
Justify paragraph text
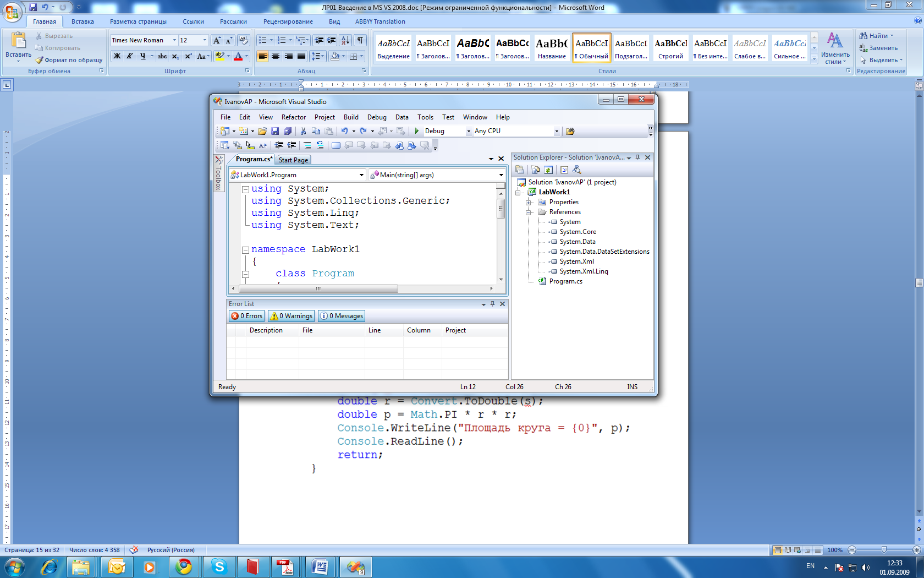(301, 56)
